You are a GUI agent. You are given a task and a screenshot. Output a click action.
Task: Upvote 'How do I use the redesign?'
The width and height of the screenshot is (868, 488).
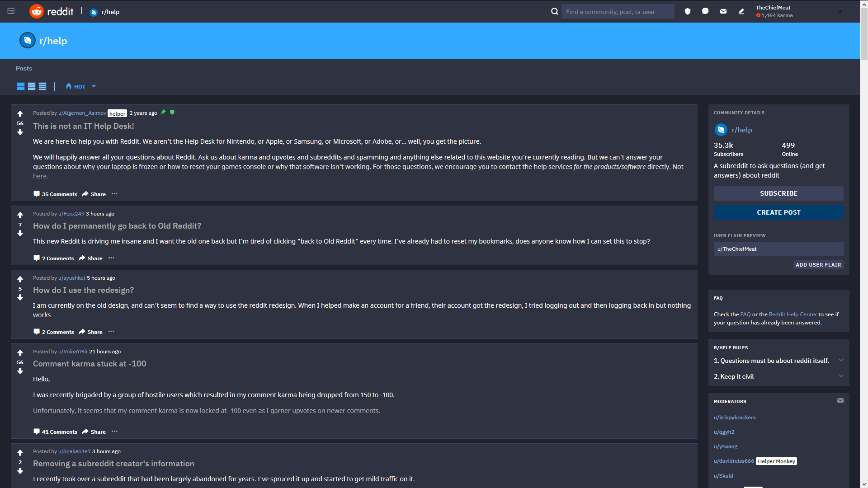click(20, 279)
